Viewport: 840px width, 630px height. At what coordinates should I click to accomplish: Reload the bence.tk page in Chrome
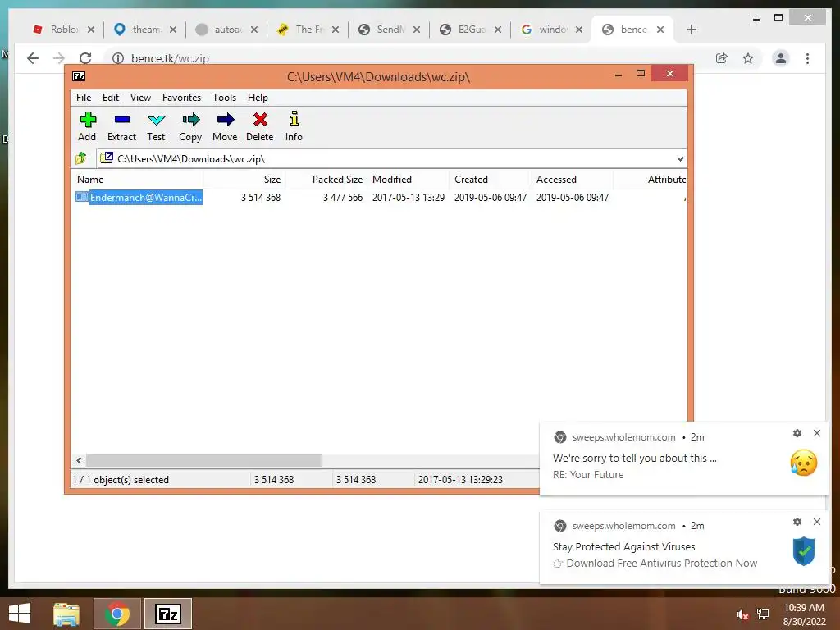coord(85,58)
